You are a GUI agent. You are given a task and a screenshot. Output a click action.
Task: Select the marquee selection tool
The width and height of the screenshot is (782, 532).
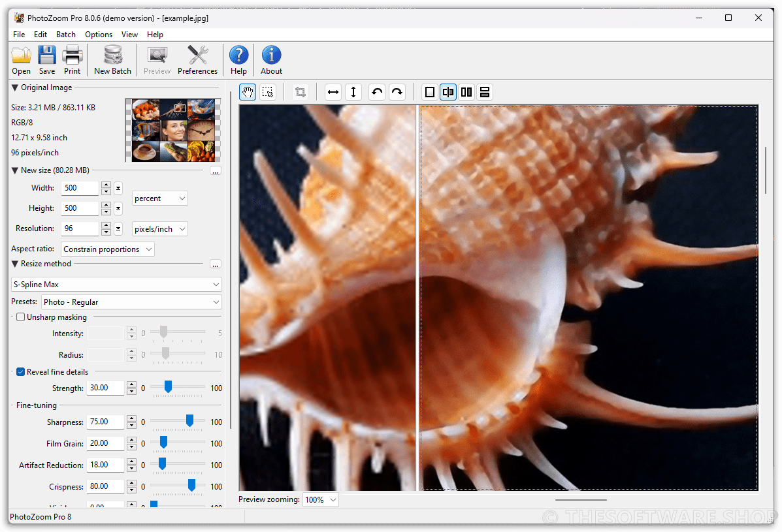(x=268, y=92)
